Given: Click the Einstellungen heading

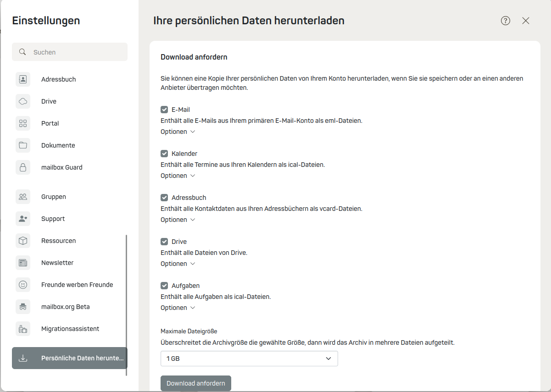Looking at the screenshot, I should pos(46,21).
